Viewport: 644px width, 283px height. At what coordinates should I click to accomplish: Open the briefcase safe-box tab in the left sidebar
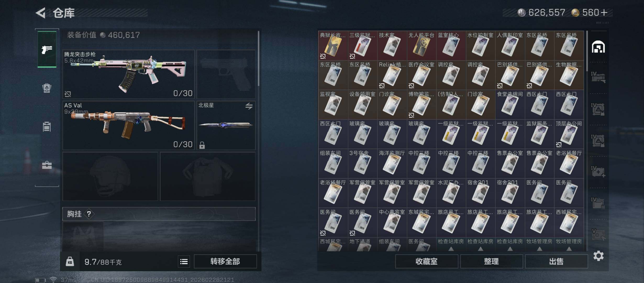pyautogui.click(x=47, y=165)
